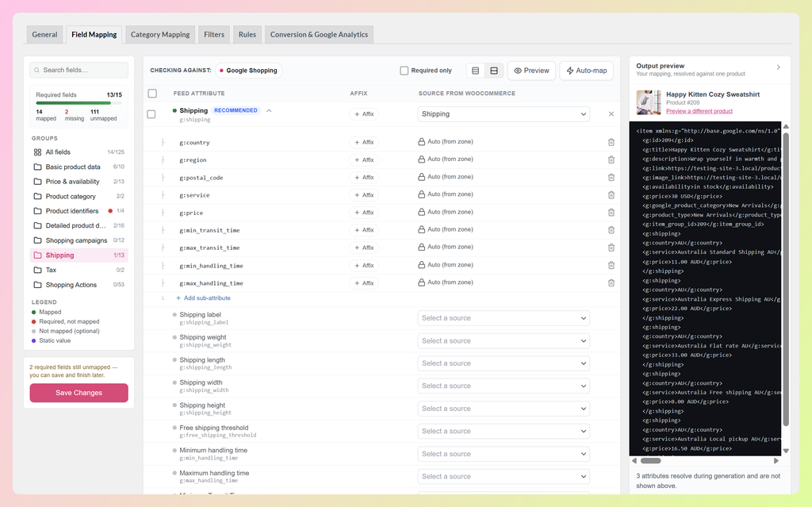Image resolution: width=812 pixels, height=507 pixels.
Task: Click Preview a different product link
Action: point(699,111)
